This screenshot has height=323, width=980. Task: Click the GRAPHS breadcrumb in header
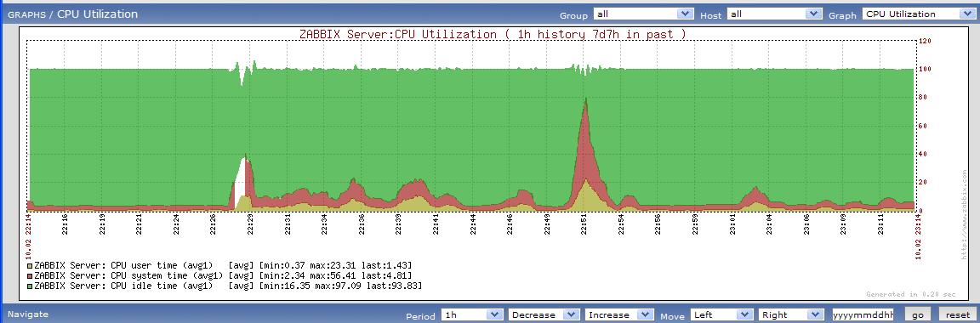tap(27, 14)
